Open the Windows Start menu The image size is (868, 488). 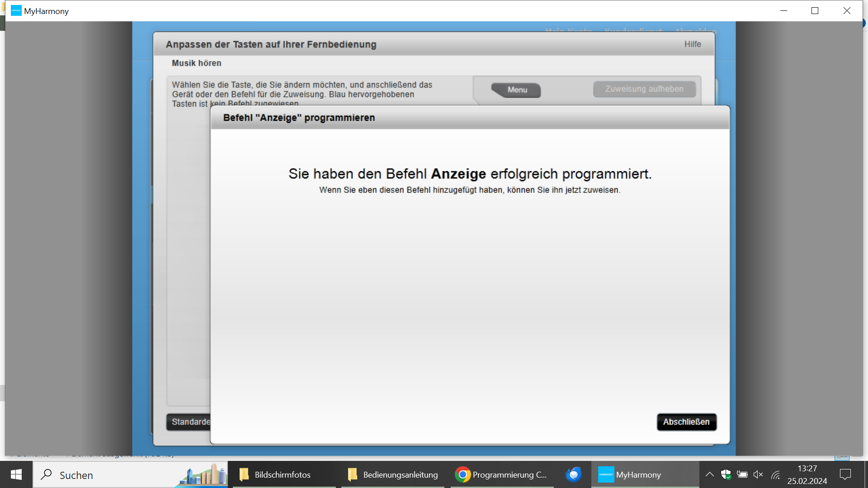tap(16, 474)
